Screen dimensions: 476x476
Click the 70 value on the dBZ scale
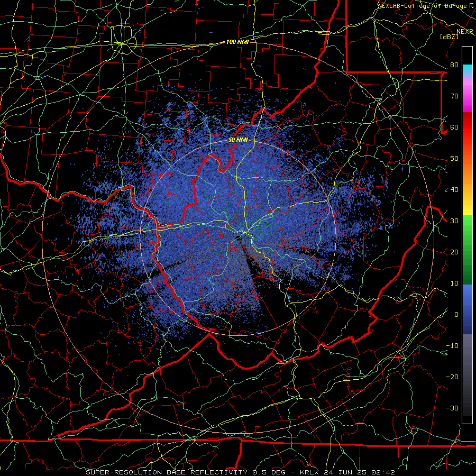[x=454, y=96]
